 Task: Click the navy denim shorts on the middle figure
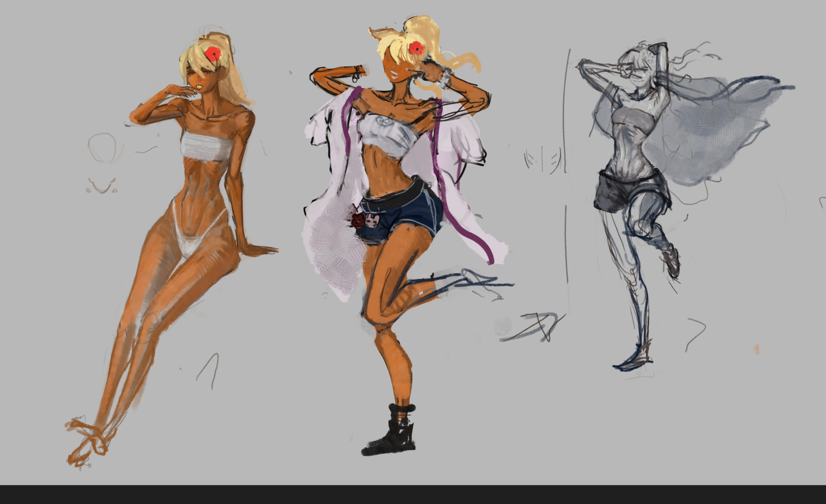coord(402,214)
